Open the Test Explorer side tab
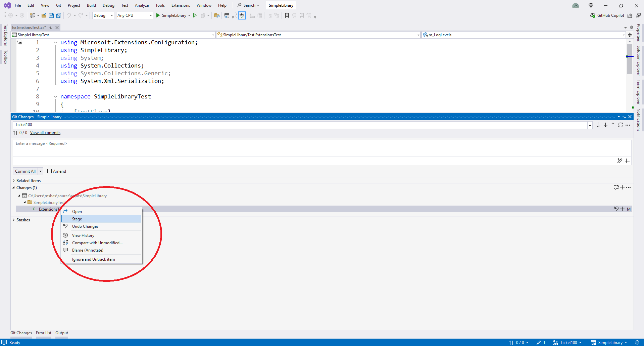 (5, 35)
